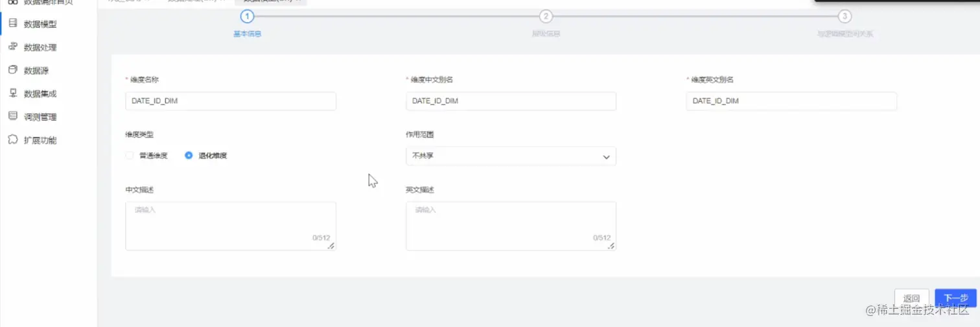The height and width of the screenshot is (327, 980).
Task: Click the 下一步 button
Action: click(955, 298)
